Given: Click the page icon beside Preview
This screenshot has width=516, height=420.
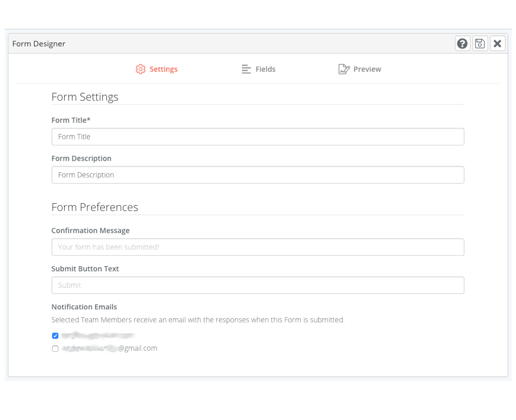Looking at the screenshot, I should (344, 69).
